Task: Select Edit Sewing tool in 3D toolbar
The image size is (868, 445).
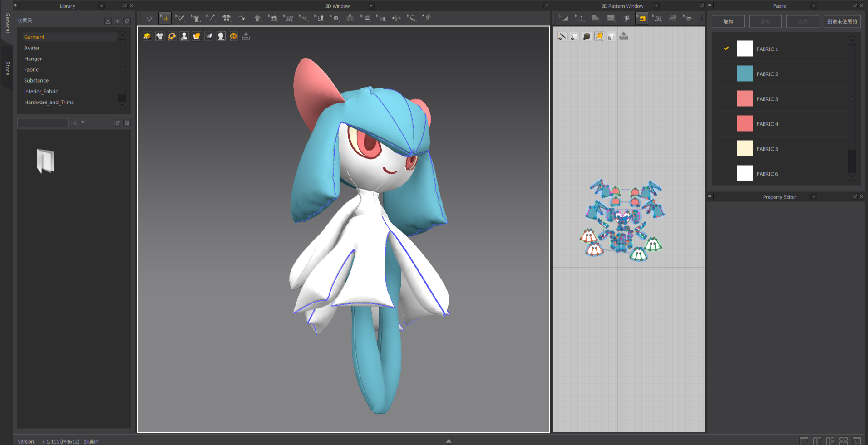Action: point(273,18)
